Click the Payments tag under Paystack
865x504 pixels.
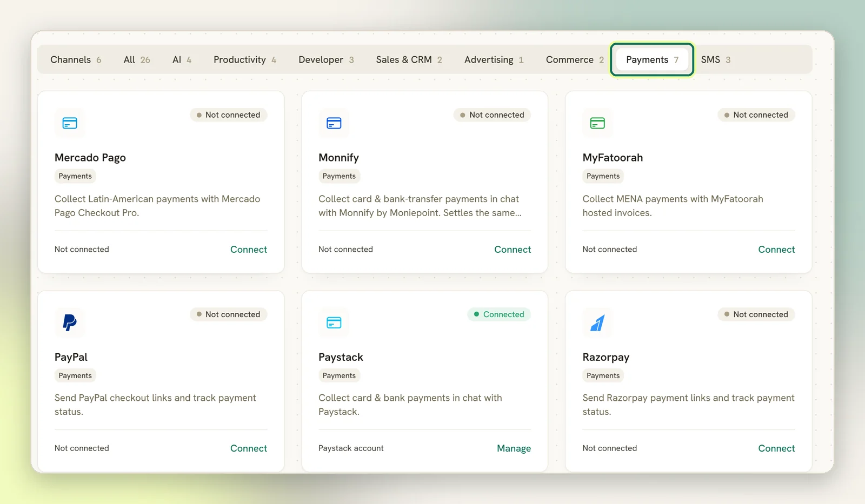[x=339, y=375]
